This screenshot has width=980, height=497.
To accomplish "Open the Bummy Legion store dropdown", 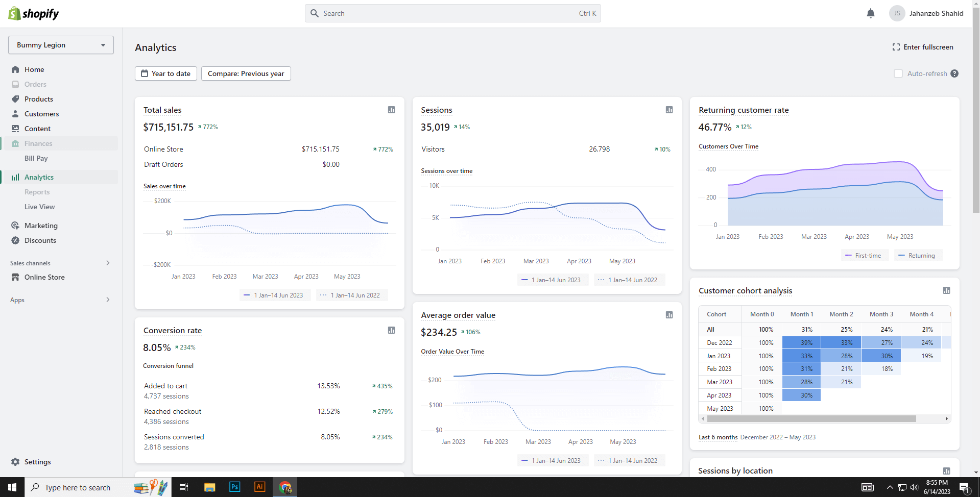I will (61, 45).
